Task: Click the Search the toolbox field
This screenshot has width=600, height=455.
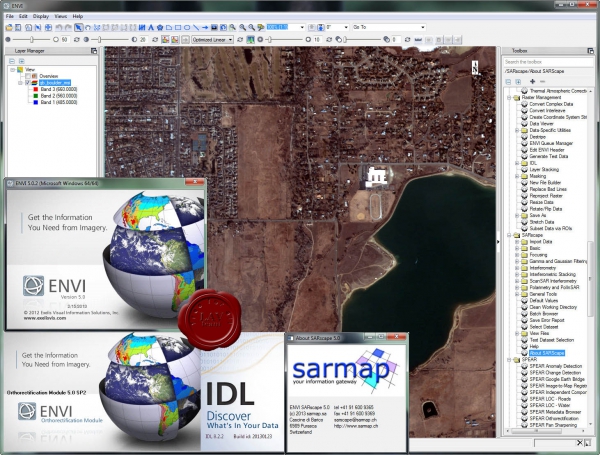Action: (x=548, y=62)
